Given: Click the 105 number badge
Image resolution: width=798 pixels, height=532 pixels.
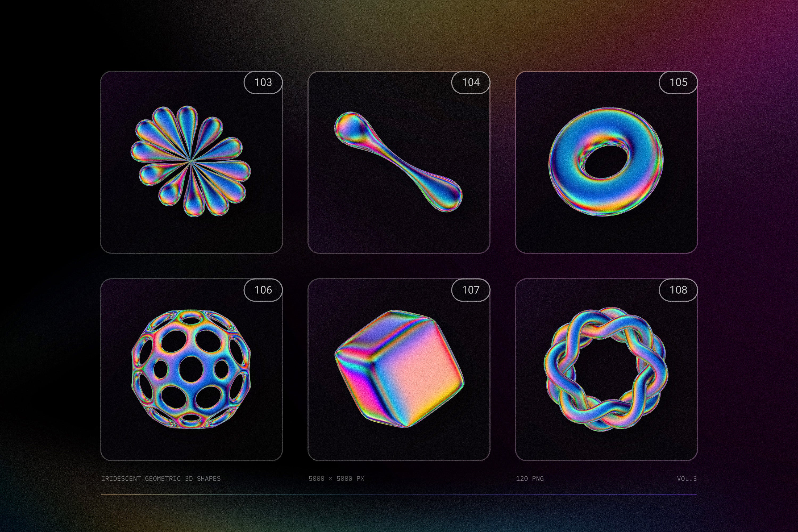Looking at the screenshot, I should pyautogui.click(x=678, y=82).
